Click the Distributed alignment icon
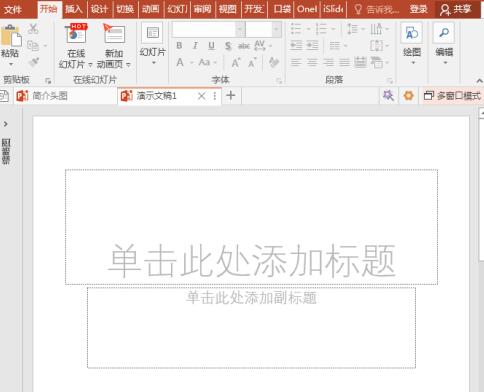484x392 pixels. pyautogui.click(x=360, y=62)
